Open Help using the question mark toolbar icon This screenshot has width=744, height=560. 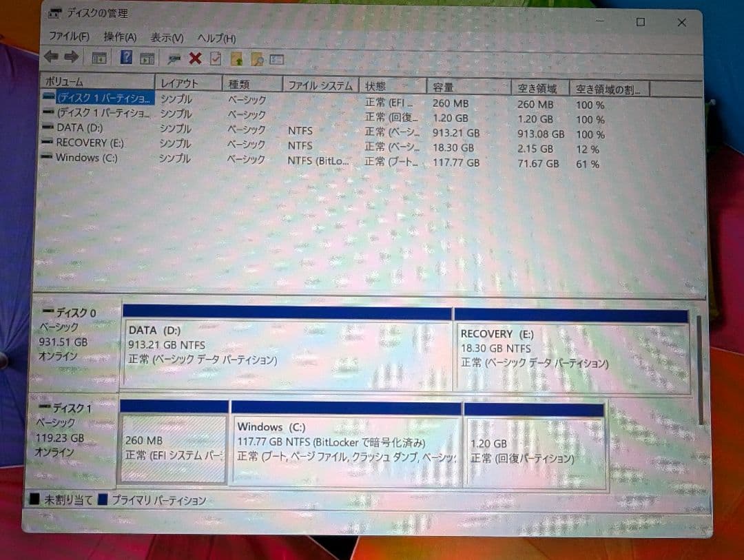[125, 58]
